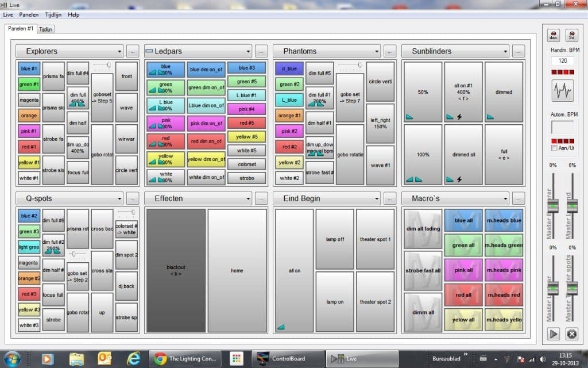The width and height of the screenshot is (588, 368).
Task: Open the 3D visualizer icon
Action: 572,35
